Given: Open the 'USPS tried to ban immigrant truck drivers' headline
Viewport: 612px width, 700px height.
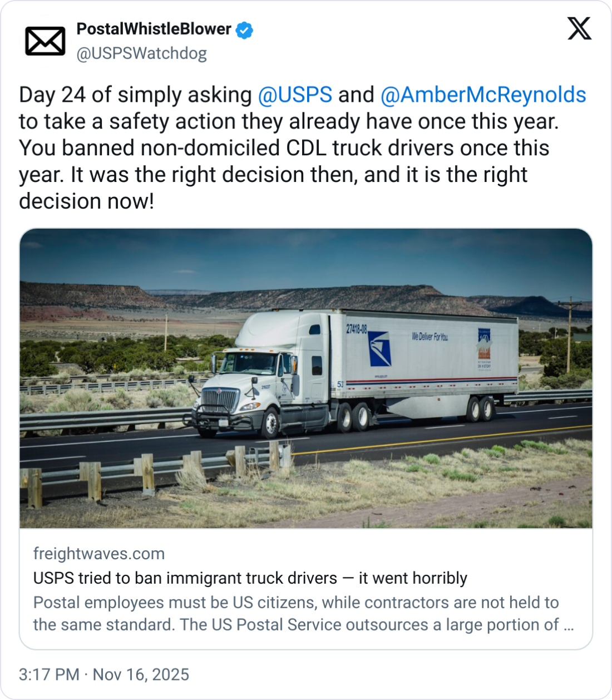Looking at the screenshot, I should pyautogui.click(x=250, y=578).
